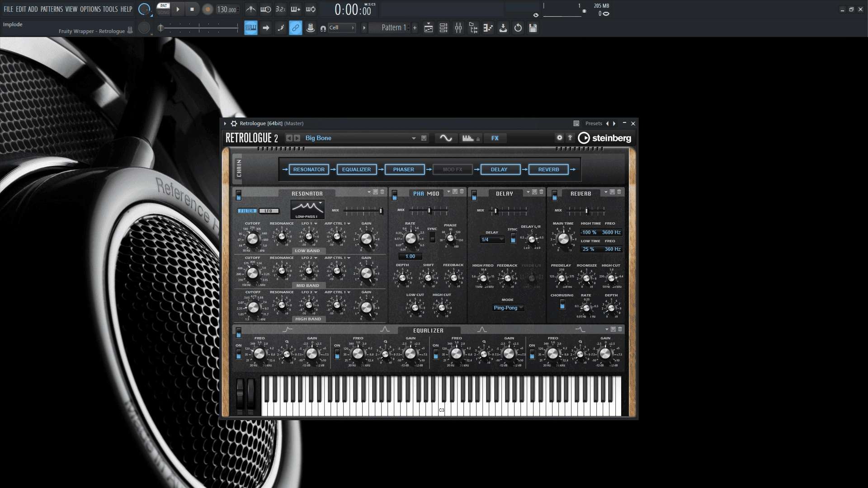Select the LFO button in Resonator

(x=269, y=211)
